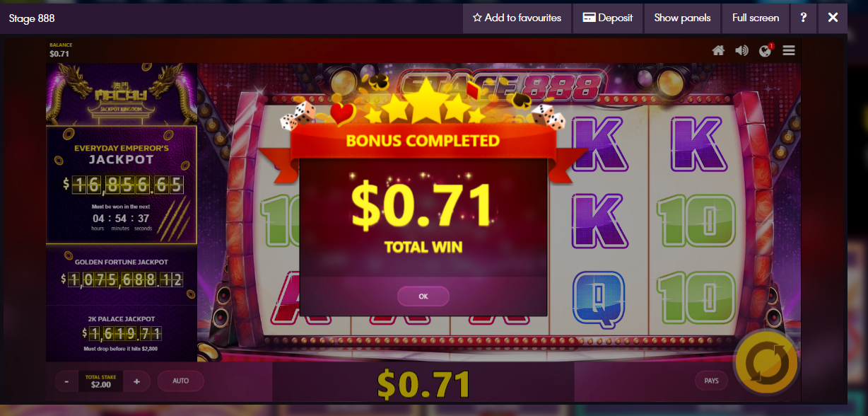The image size is (868, 416).
Task: Open the help question mark
Action: (804, 18)
